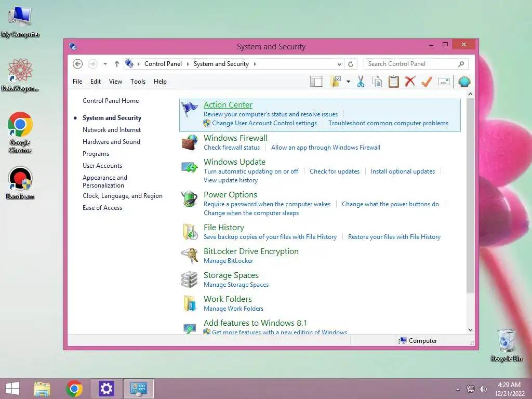Click Check firewall status link
Screen dimensions: 532x399
232,148
